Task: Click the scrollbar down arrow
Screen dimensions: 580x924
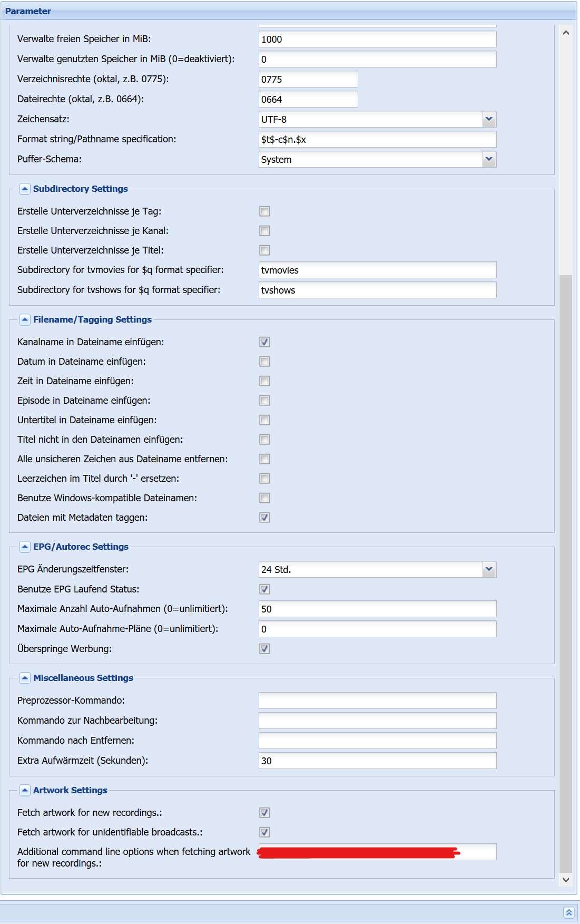Action: click(566, 879)
